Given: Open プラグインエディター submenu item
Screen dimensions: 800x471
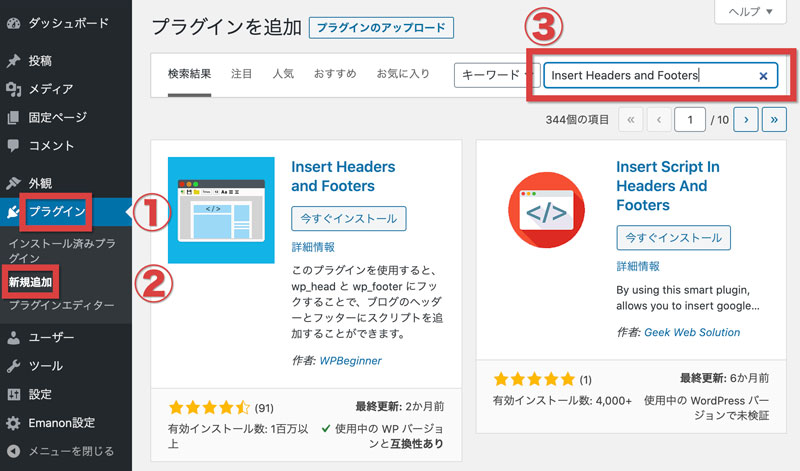Looking at the screenshot, I should pyautogui.click(x=61, y=305).
